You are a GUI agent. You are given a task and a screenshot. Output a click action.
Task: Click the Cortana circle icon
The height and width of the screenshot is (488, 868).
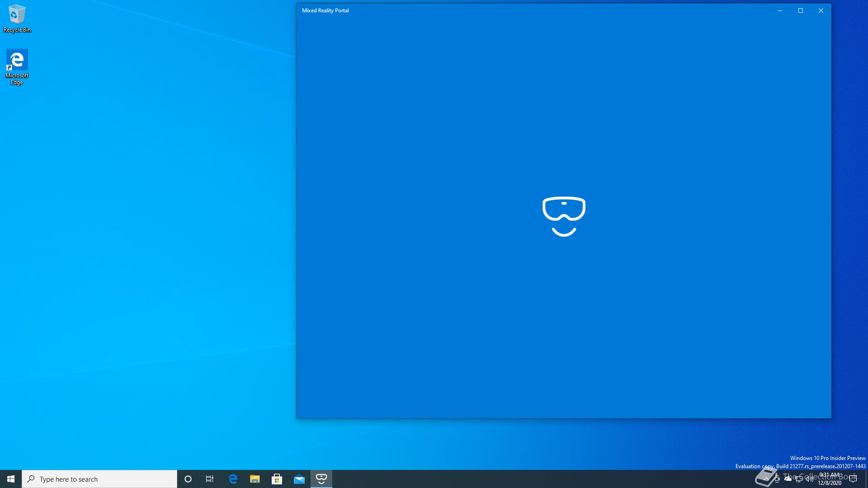click(x=188, y=479)
